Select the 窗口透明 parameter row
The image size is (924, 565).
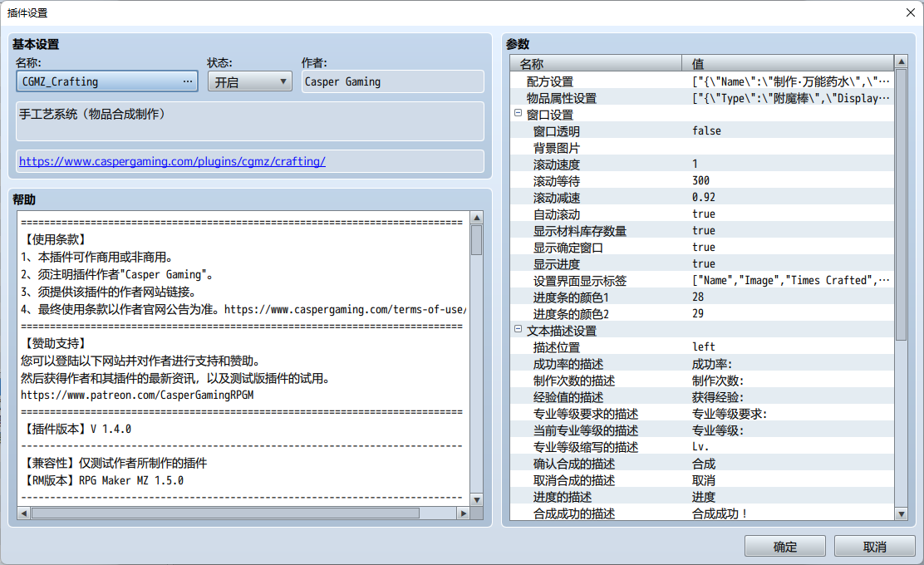coord(702,130)
